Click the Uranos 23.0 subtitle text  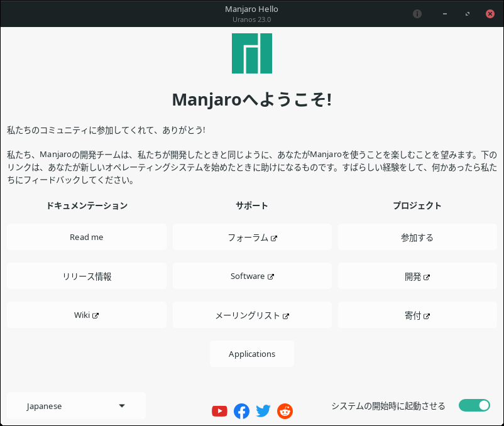251,19
